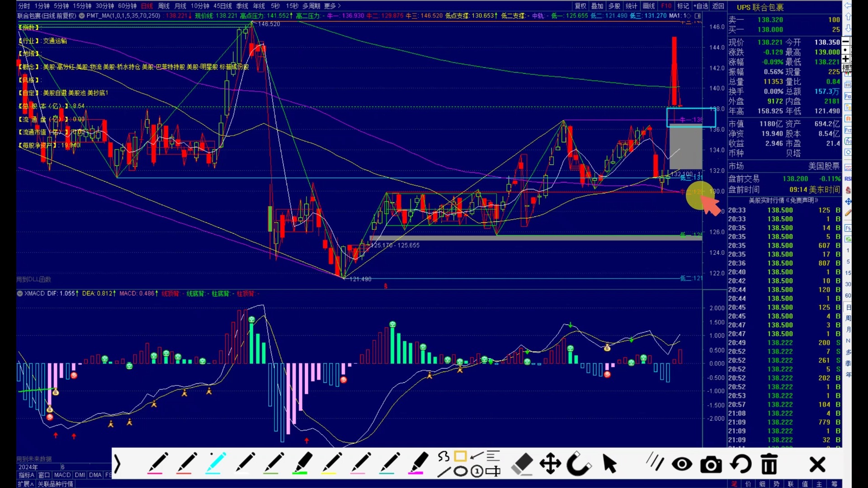Expand 更多 period options

pos(332,6)
